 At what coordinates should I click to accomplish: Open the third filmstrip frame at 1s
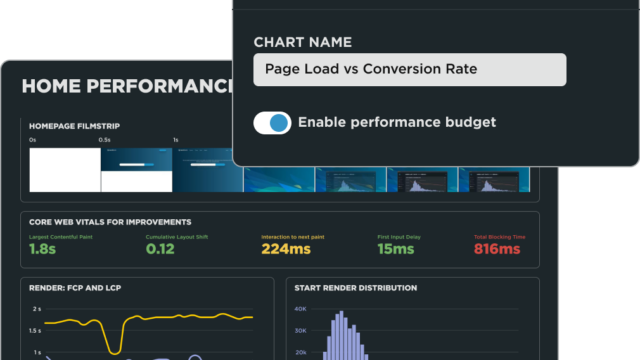click(x=208, y=170)
